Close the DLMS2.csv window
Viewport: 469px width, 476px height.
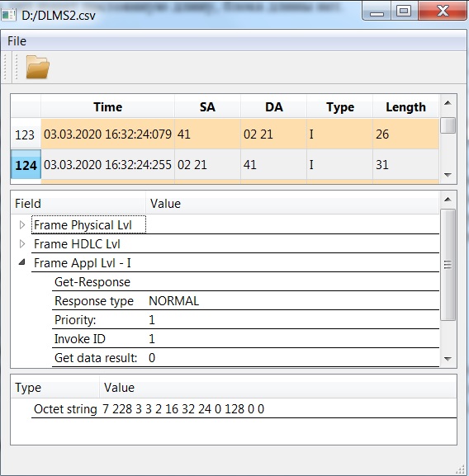(x=443, y=12)
